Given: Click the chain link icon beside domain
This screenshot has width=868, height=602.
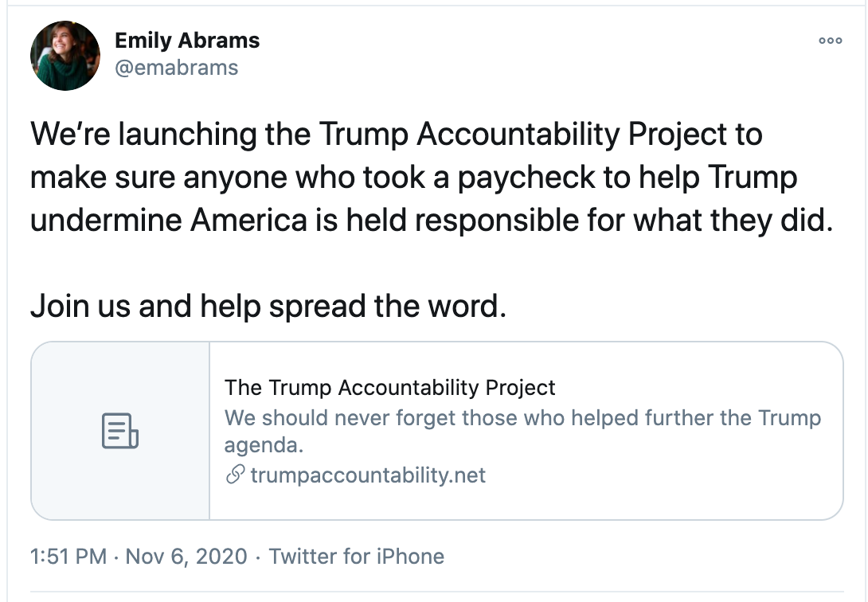Looking at the screenshot, I should tap(235, 475).
